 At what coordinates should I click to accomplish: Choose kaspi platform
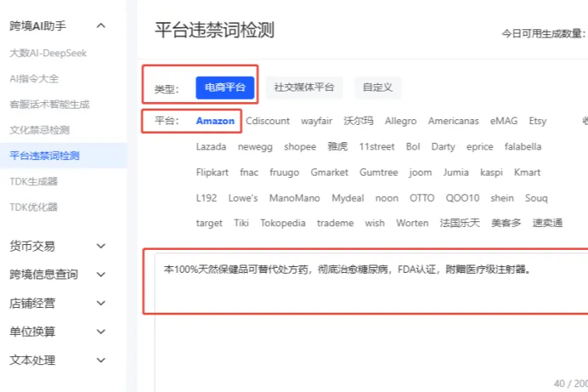tap(492, 172)
